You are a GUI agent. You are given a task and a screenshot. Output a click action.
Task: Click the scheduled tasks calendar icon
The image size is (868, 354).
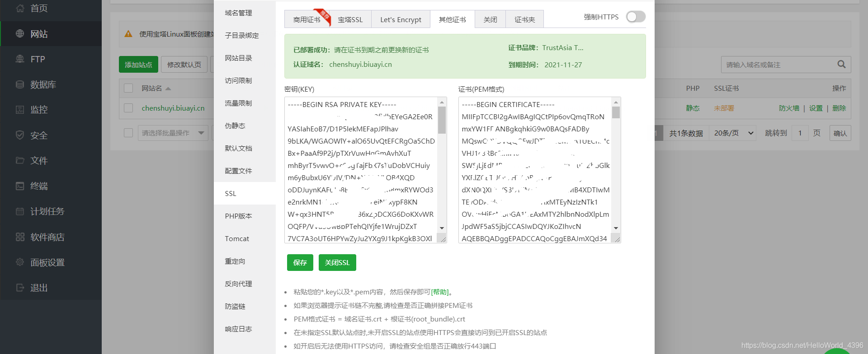[20, 211]
